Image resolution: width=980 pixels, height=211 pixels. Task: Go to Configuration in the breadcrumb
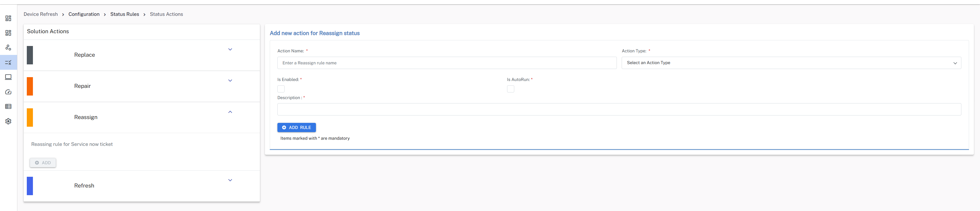click(84, 14)
